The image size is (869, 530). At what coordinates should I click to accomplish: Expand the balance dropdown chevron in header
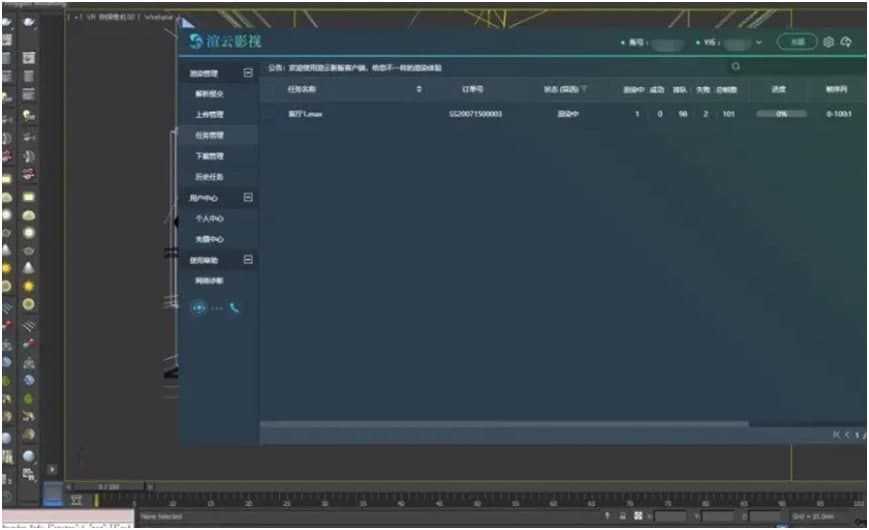[759, 42]
